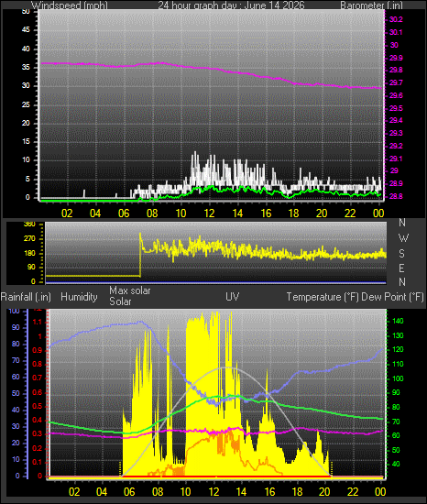Screen dimensions: 427x504
Task: Click the 270 degree wind direction tick
Action: point(29,239)
